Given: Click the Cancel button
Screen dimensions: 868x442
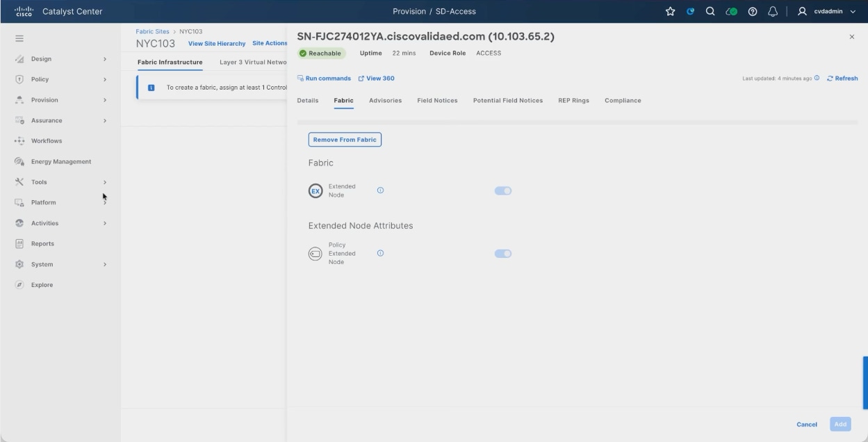Looking at the screenshot, I should point(807,425).
